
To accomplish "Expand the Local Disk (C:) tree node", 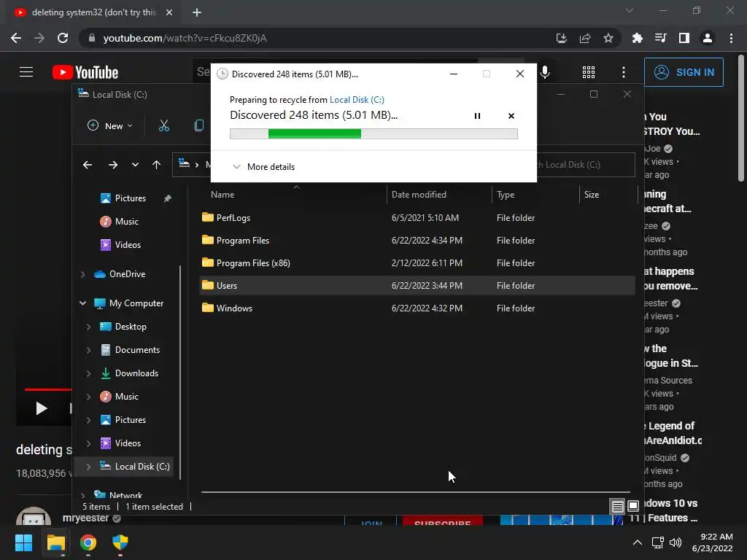I will (88, 467).
